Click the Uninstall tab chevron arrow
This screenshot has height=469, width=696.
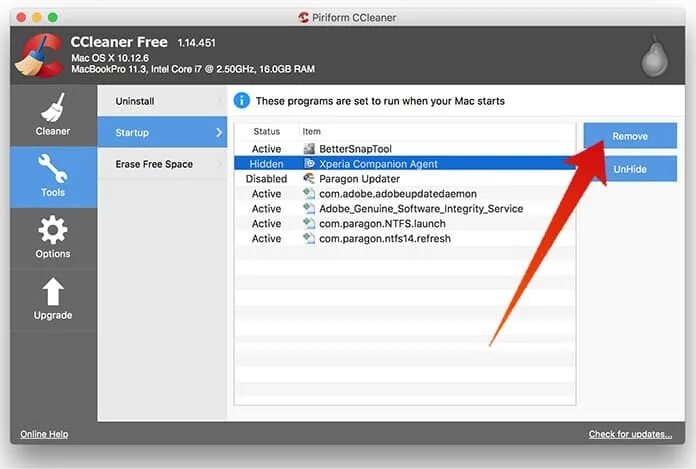click(220, 101)
